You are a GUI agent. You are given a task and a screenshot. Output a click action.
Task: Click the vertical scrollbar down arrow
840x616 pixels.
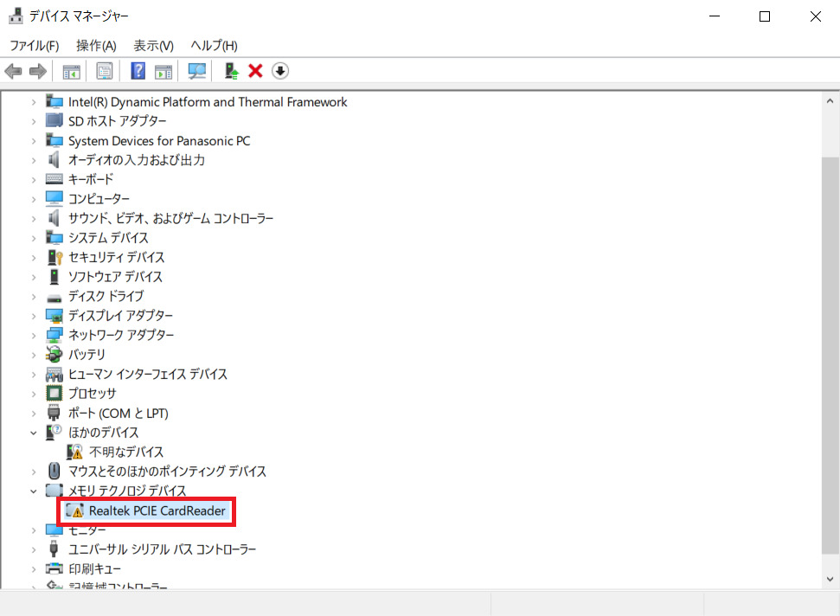coord(830,579)
